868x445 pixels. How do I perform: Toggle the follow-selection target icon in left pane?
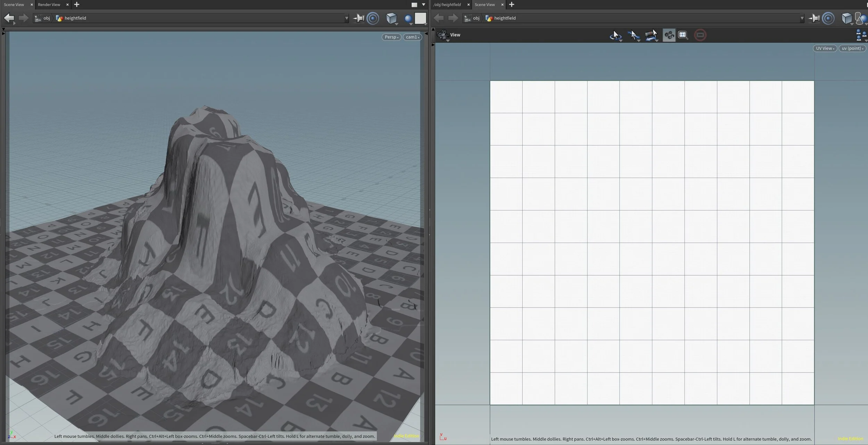[373, 18]
